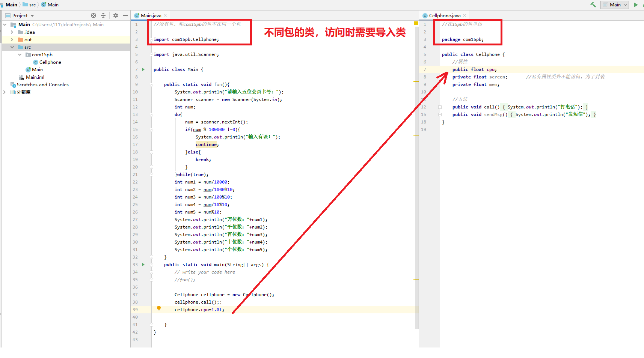The width and height of the screenshot is (644, 358).
Task: Click 'int num1 = num/10000;' line
Action: (x=202, y=182)
